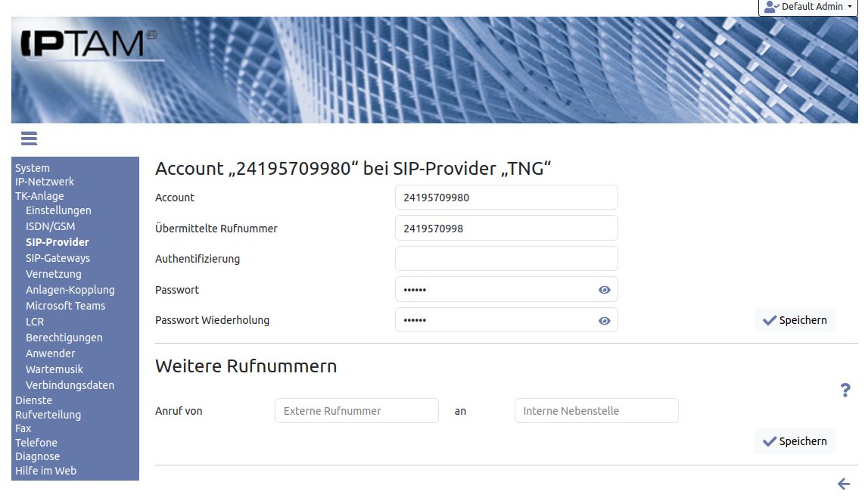Click Speichern under Weitere Rufnummern
The height and width of the screenshot is (498, 868).
pos(795,441)
